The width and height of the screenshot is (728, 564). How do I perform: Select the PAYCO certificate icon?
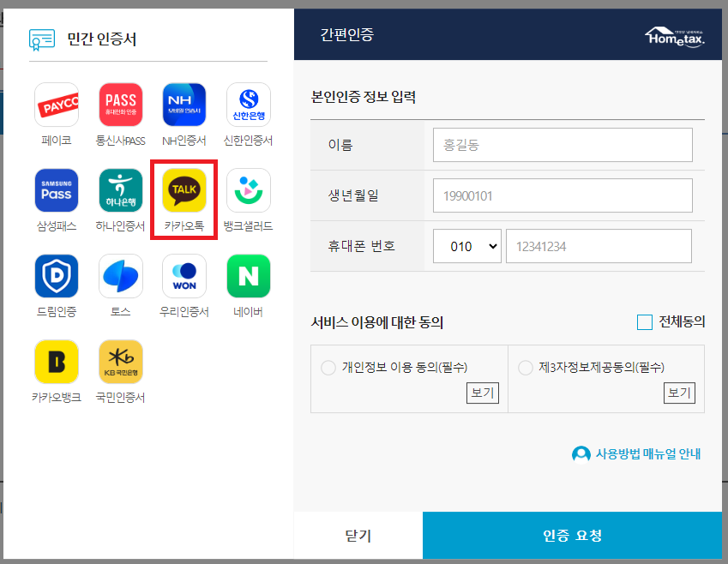(x=57, y=105)
